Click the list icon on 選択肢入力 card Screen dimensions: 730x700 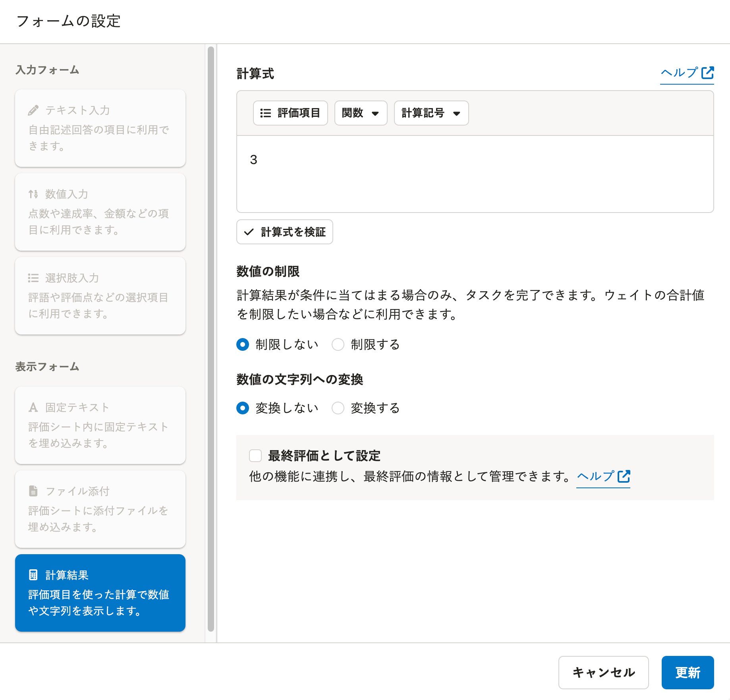(33, 278)
